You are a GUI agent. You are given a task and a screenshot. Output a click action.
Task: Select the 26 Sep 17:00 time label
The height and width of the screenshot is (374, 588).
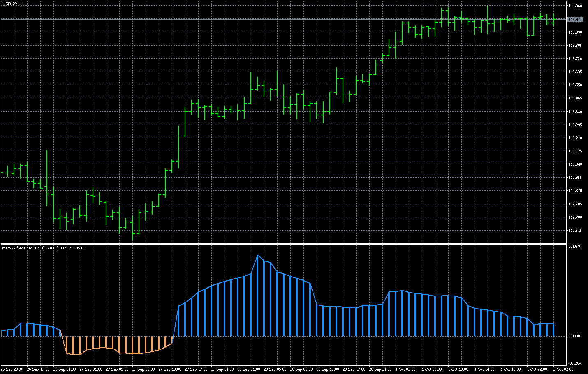tap(38, 369)
